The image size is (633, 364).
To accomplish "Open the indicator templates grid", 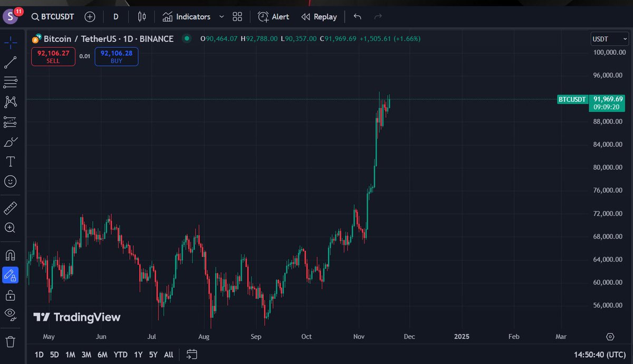I will click(237, 17).
